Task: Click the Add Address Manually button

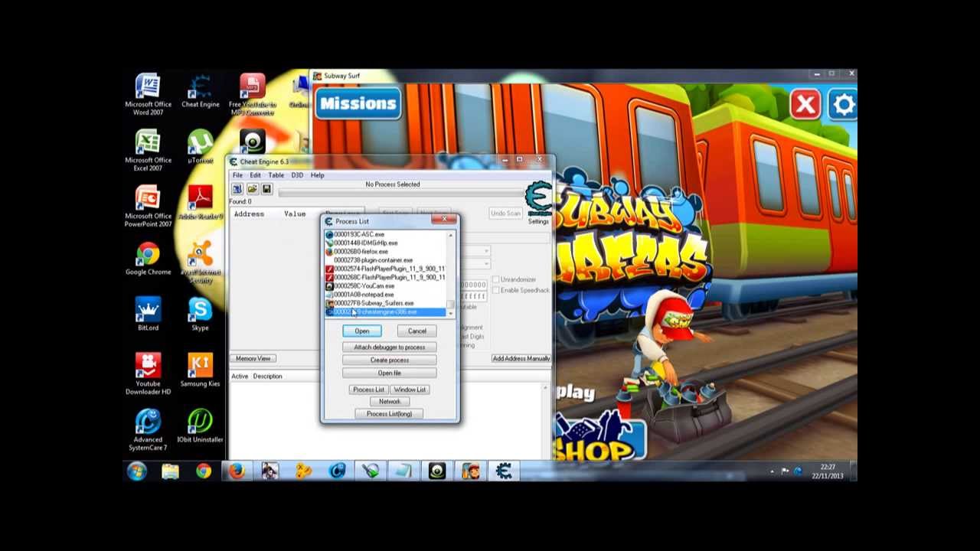Action: pos(521,358)
